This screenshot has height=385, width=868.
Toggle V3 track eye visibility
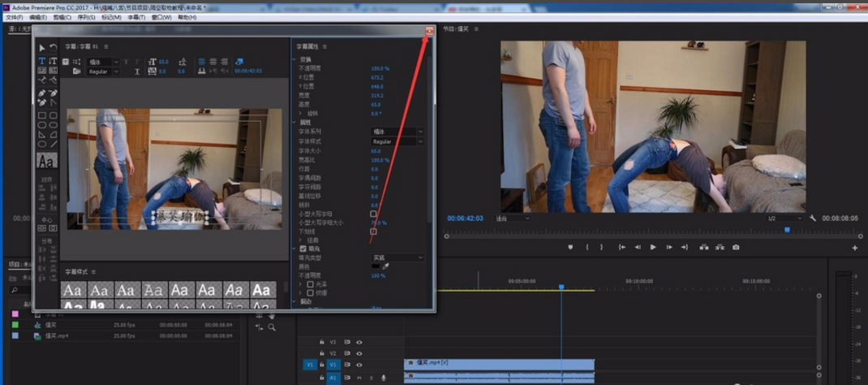point(359,342)
